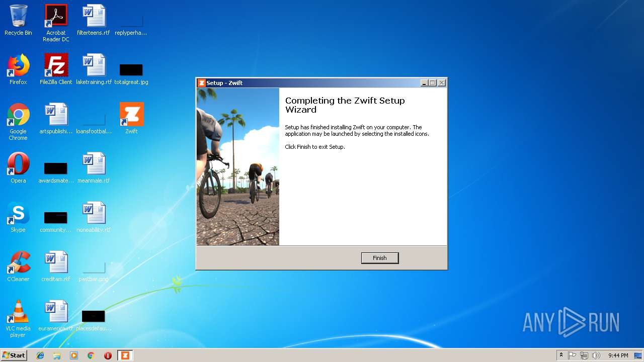Select the placesdefau... desktop file

tap(94, 316)
